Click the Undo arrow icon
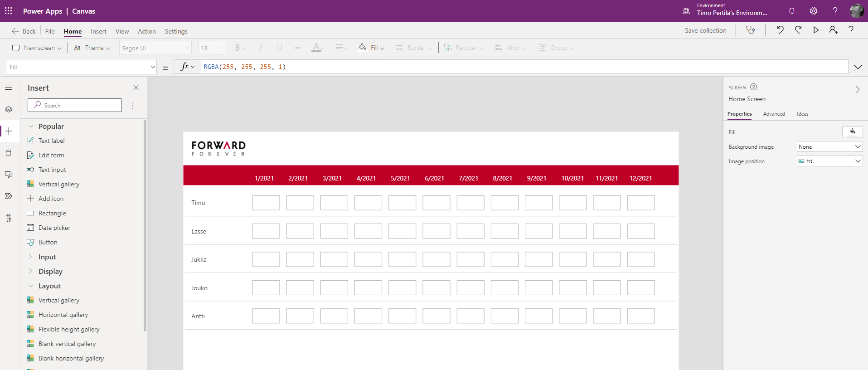The image size is (868, 370). point(780,30)
